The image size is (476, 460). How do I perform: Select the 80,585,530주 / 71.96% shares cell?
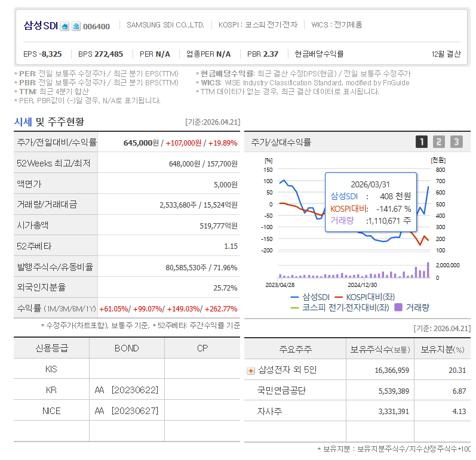point(201,267)
